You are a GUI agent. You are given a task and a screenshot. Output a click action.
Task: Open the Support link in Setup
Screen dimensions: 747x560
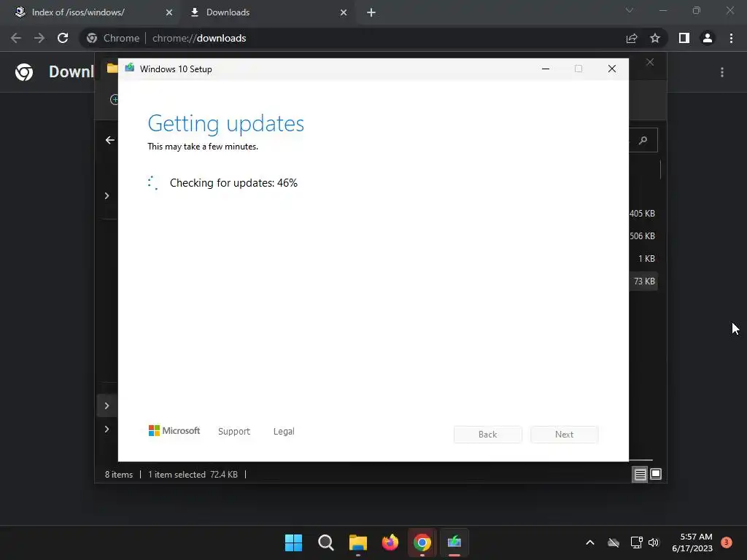tap(234, 432)
